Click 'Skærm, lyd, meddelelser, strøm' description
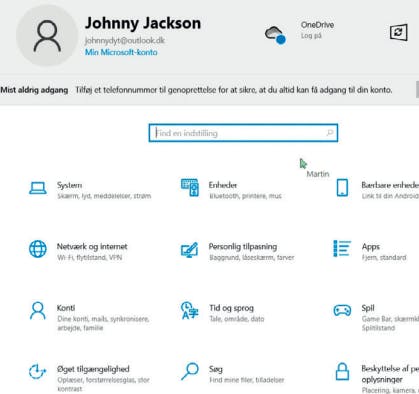419x394 pixels. pyautogui.click(x=104, y=196)
